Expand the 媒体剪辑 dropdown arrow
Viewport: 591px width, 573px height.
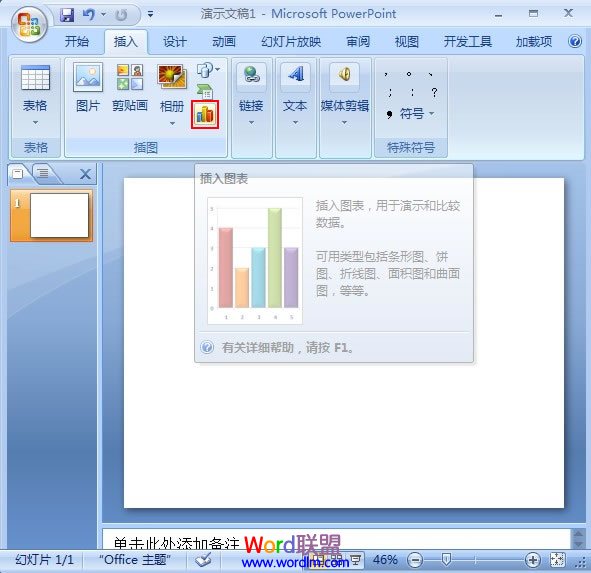[x=344, y=122]
